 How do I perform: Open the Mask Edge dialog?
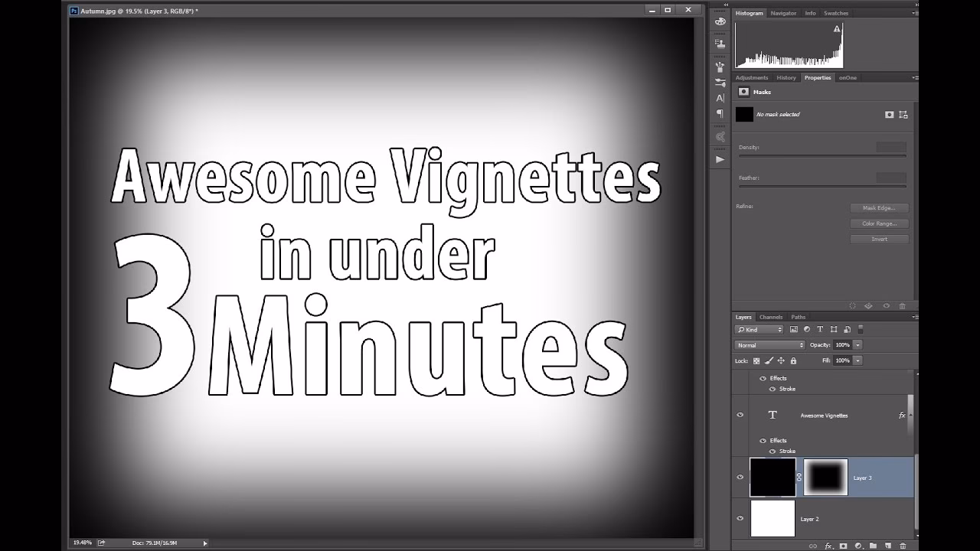click(879, 207)
